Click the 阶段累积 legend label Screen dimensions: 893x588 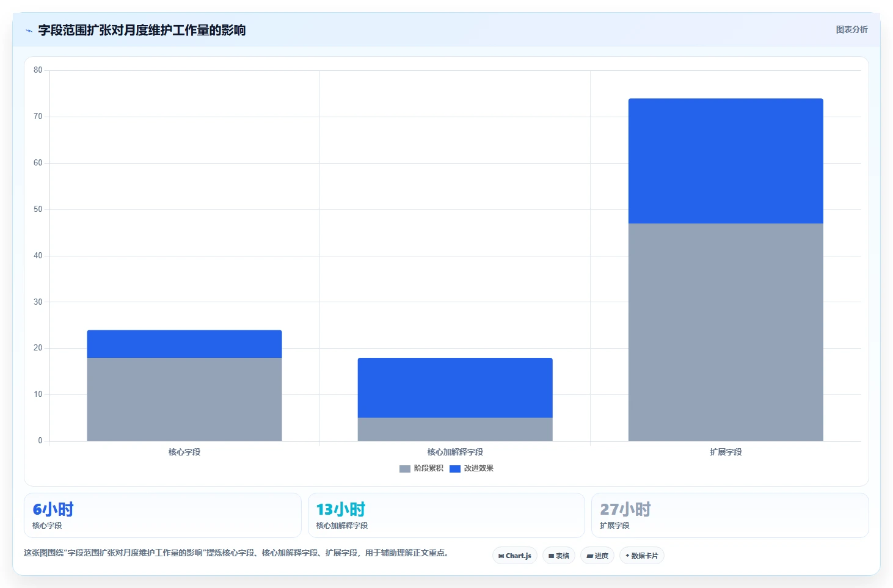428,468
